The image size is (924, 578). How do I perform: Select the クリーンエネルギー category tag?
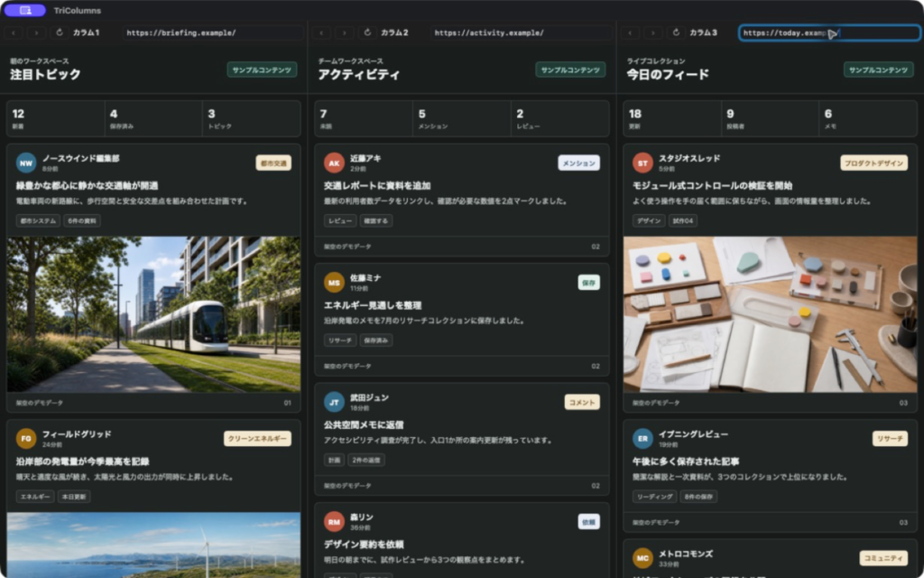point(257,439)
